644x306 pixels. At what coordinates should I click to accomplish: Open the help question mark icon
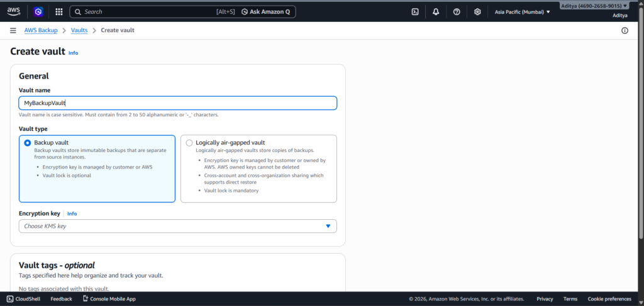[457, 11]
